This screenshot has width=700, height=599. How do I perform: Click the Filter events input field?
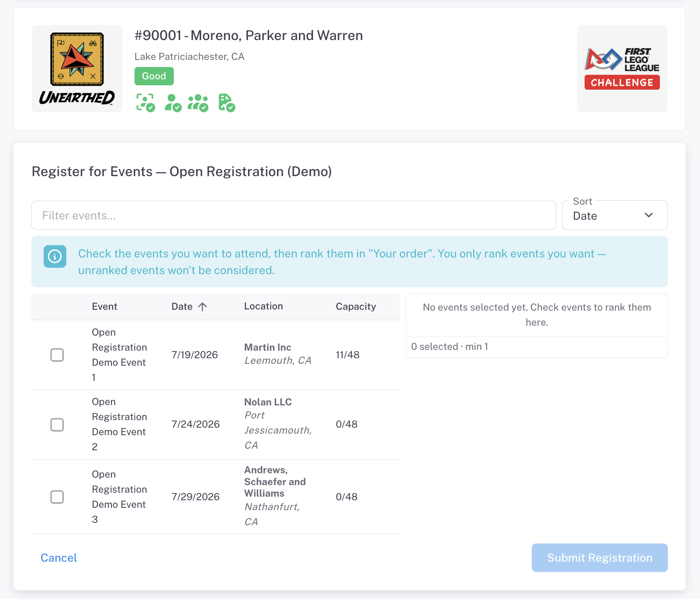point(294,215)
